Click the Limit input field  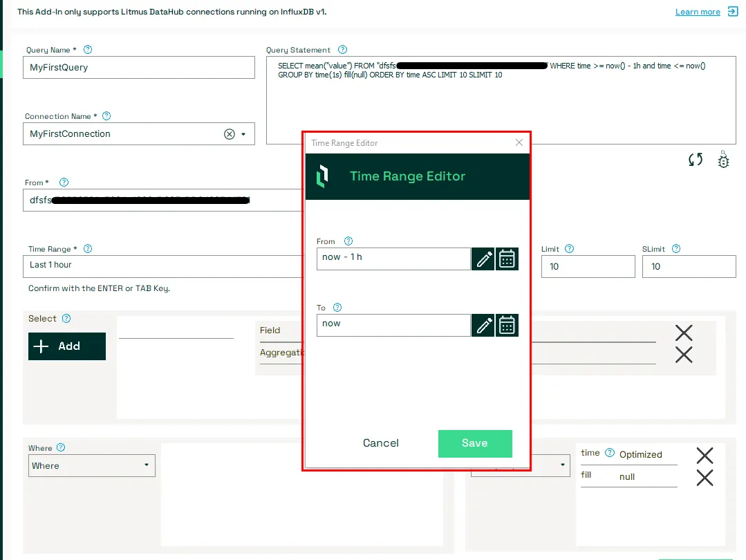coord(588,266)
